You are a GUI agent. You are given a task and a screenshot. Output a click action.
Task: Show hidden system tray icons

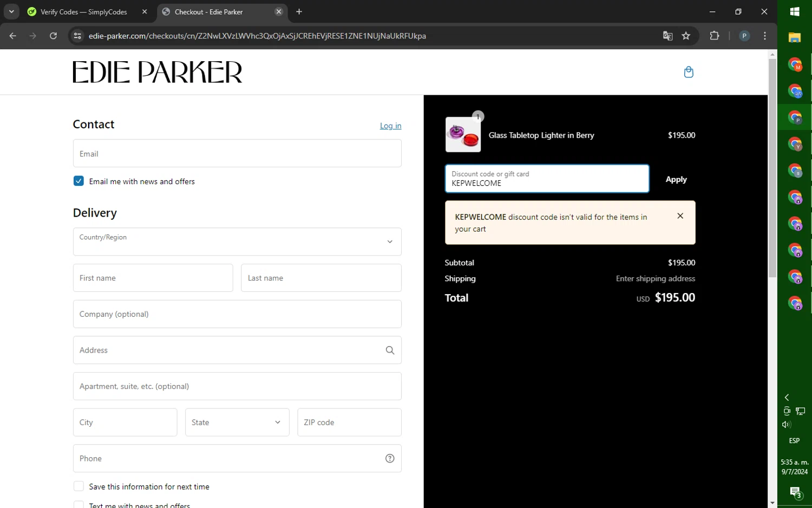(x=787, y=398)
